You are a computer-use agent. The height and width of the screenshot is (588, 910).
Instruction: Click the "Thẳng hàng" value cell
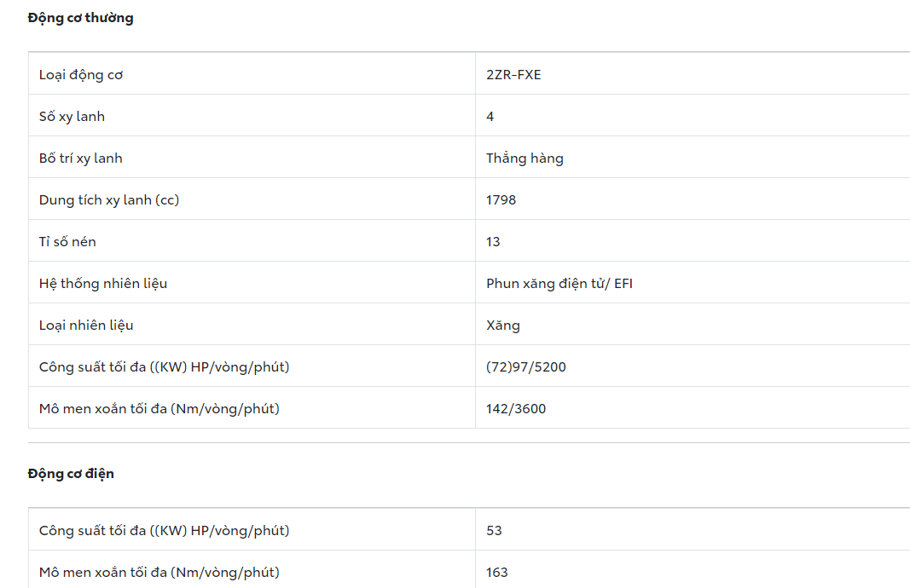[525, 159]
